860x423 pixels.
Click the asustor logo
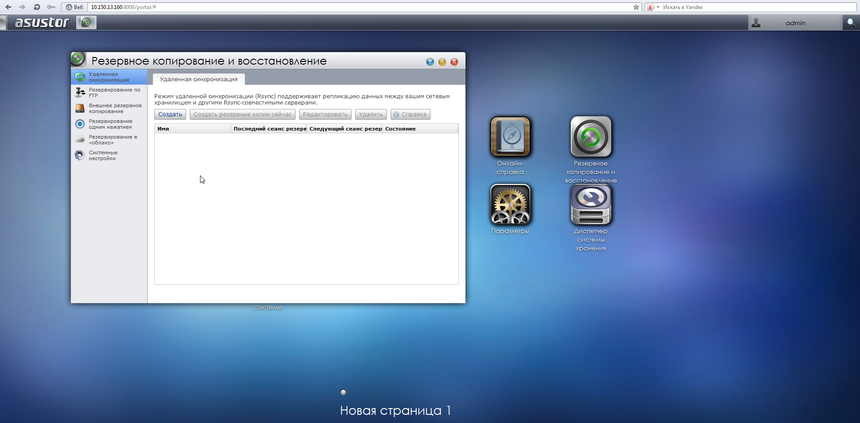pos(42,22)
